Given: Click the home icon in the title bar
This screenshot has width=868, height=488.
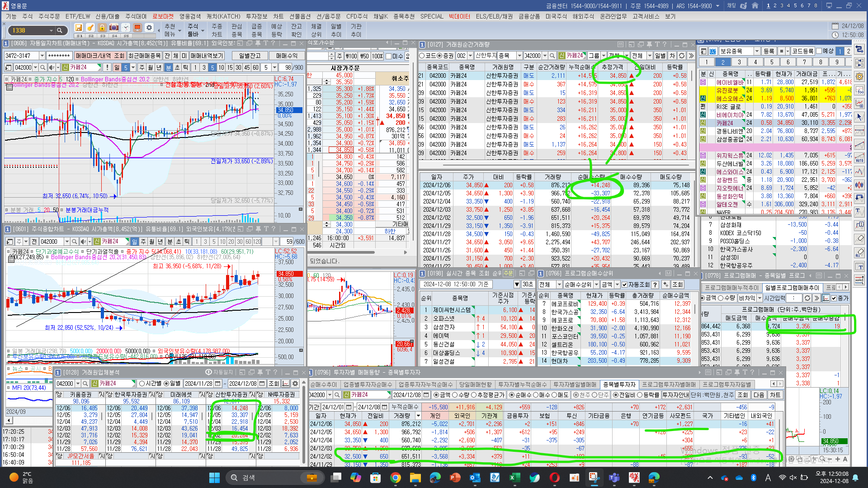Looking at the screenshot, I should pos(755,6).
